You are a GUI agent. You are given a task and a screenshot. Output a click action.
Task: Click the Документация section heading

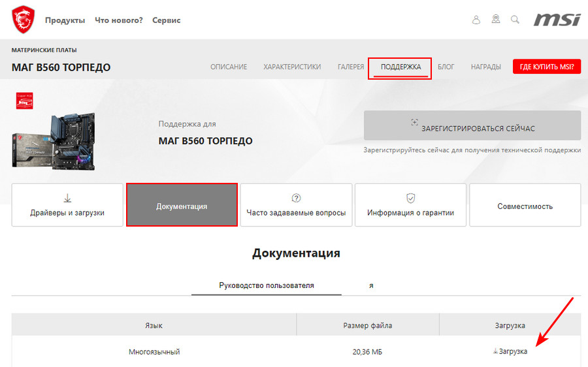click(296, 253)
